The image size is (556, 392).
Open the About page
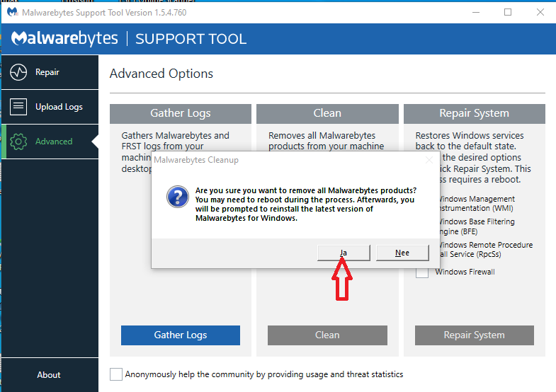(x=49, y=374)
